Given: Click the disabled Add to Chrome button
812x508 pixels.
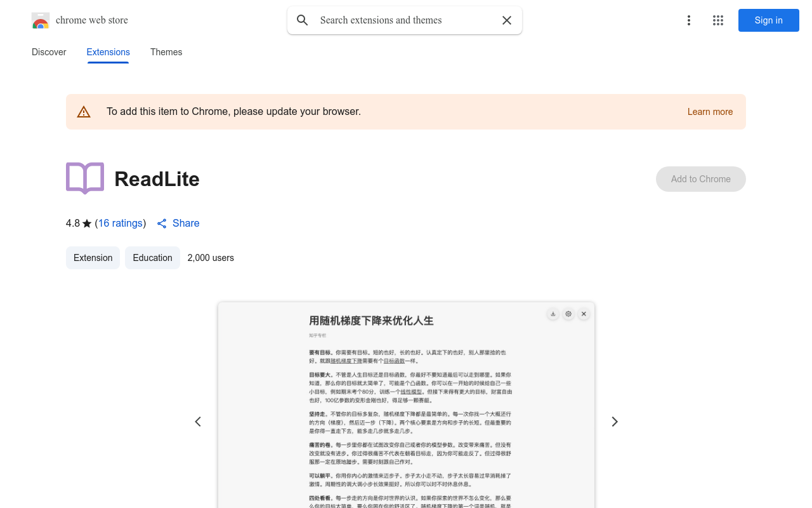Looking at the screenshot, I should 701,179.
